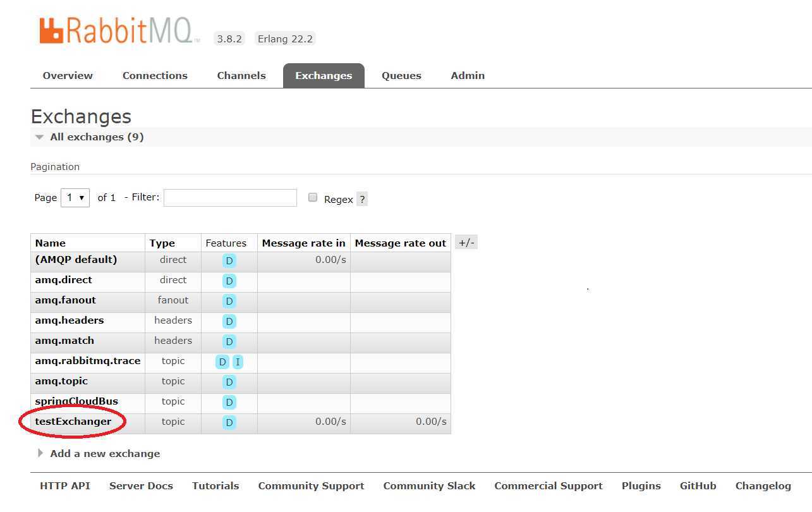Click the I internal badge for amq.rabbitmq.trace
The image size is (812, 512).
pyautogui.click(x=238, y=362)
